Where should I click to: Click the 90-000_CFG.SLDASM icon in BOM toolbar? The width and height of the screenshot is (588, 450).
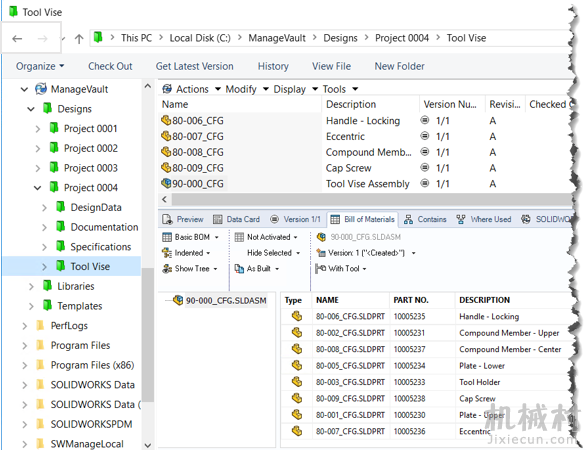pos(321,237)
